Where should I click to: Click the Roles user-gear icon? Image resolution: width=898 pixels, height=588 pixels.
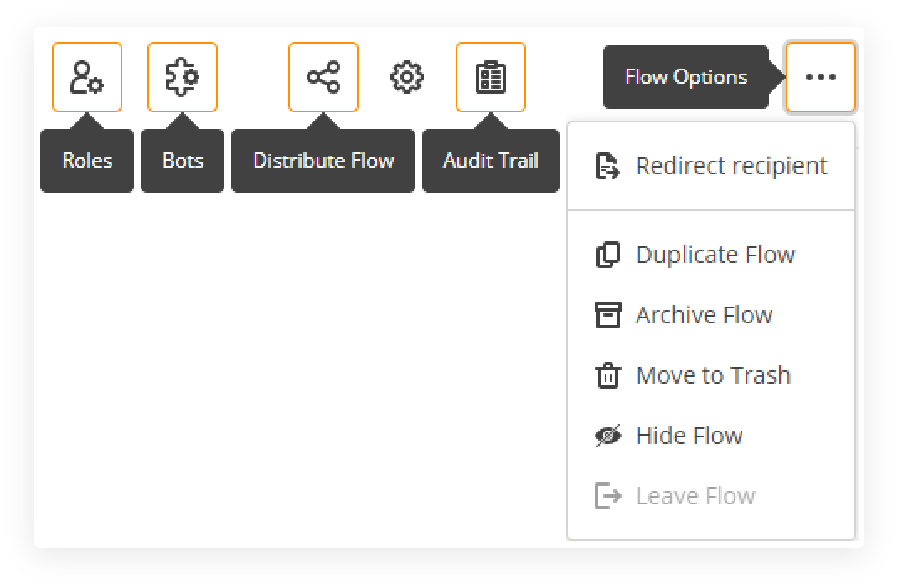point(87,77)
